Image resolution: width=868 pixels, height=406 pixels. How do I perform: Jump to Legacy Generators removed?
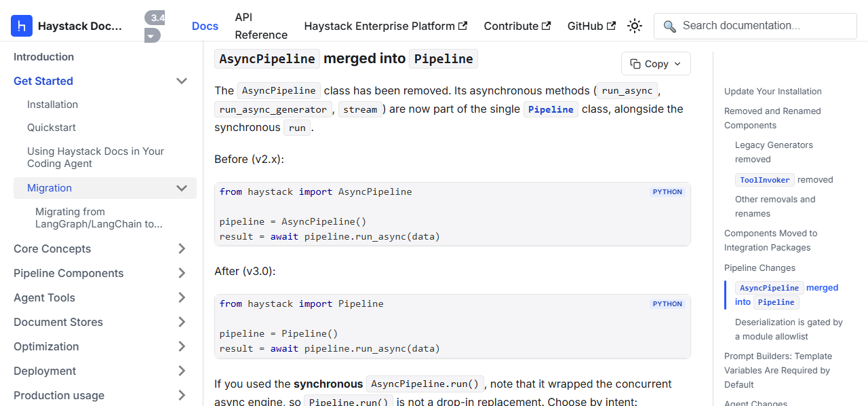click(774, 152)
